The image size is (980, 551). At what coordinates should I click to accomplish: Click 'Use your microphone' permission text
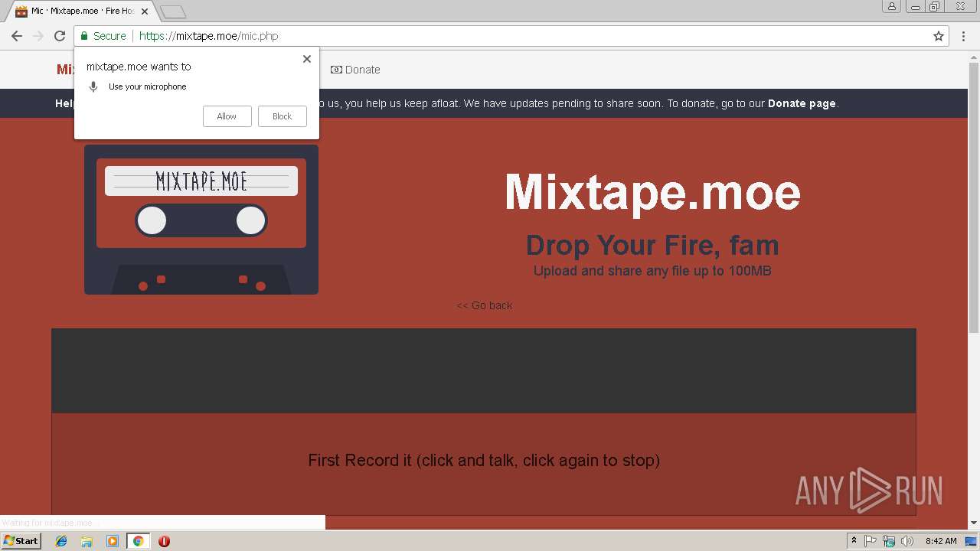(x=148, y=87)
